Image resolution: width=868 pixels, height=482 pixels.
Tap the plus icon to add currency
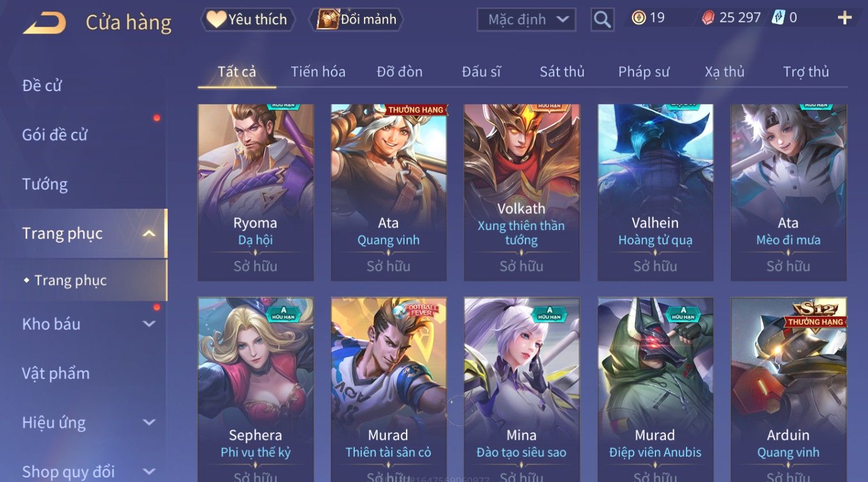point(844,18)
